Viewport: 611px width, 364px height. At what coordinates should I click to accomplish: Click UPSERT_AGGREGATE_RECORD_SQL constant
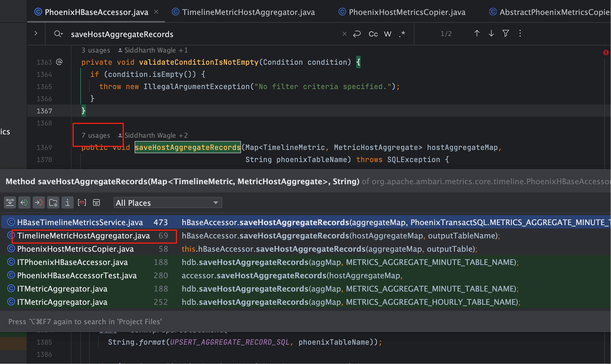tap(230, 342)
